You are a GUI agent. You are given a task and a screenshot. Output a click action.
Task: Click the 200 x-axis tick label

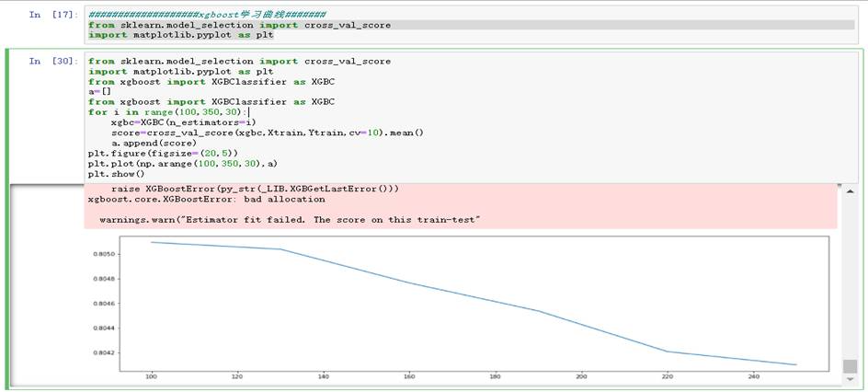(581, 377)
